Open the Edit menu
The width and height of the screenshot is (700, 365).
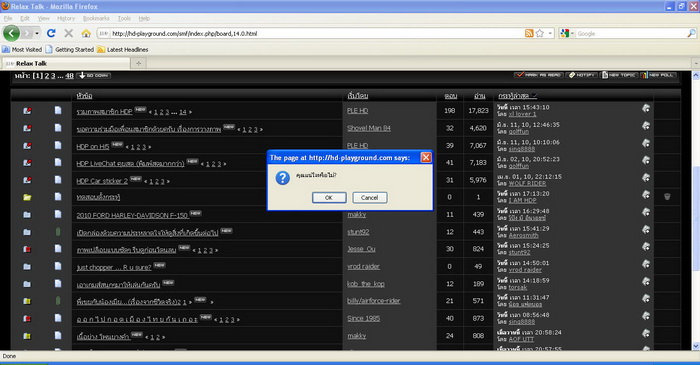(x=25, y=18)
